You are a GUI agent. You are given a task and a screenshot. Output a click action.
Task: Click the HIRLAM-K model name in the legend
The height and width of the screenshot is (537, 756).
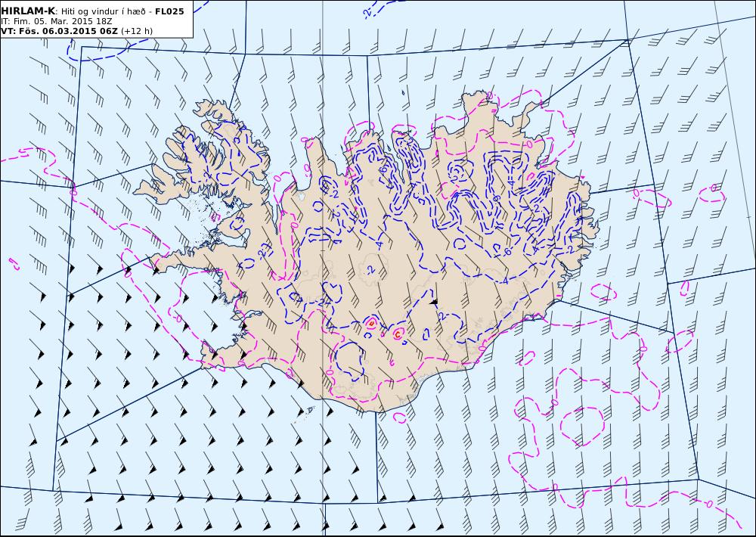point(28,11)
